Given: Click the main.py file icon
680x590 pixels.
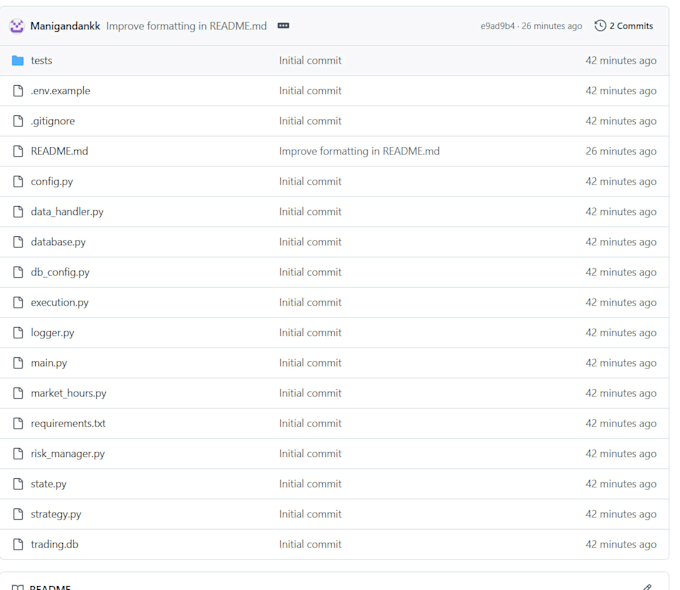Looking at the screenshot, I should 18,363.
